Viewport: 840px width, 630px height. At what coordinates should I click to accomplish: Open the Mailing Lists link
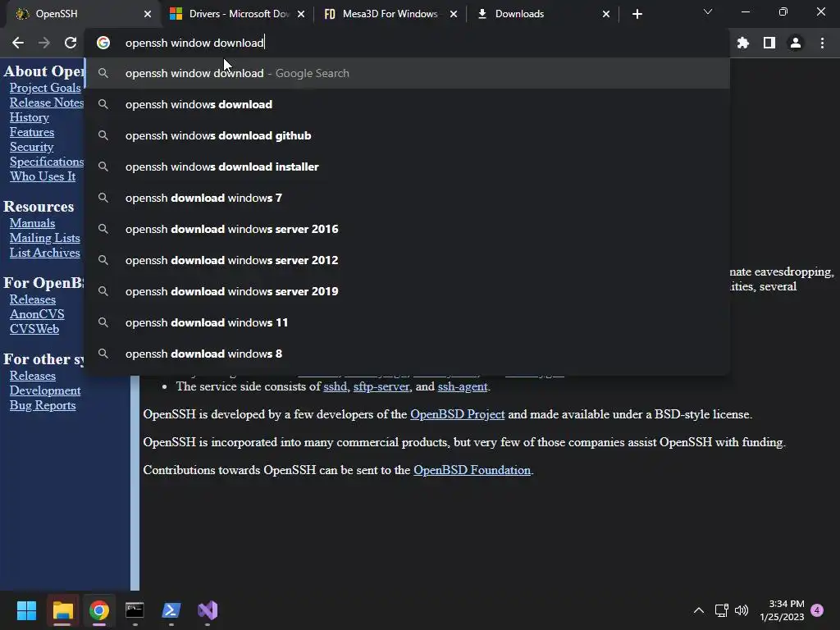pyautogui.click(x=44, y=238)
